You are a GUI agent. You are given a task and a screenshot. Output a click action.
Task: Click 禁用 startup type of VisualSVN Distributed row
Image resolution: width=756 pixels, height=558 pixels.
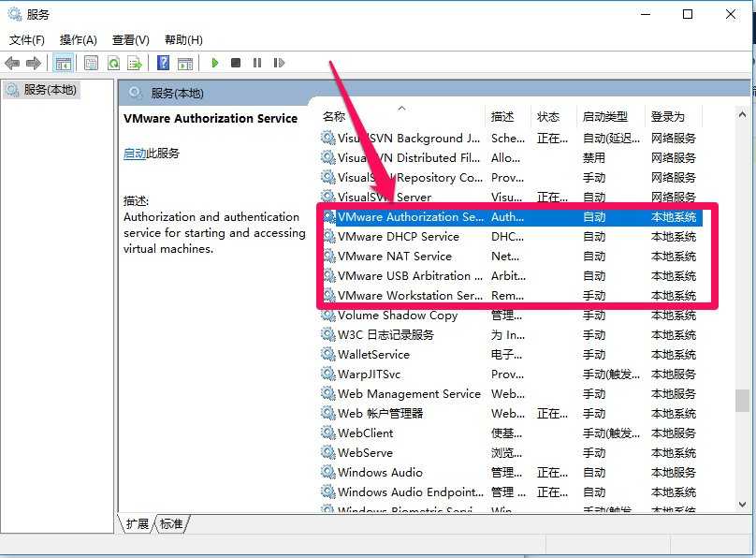[594, 158]
